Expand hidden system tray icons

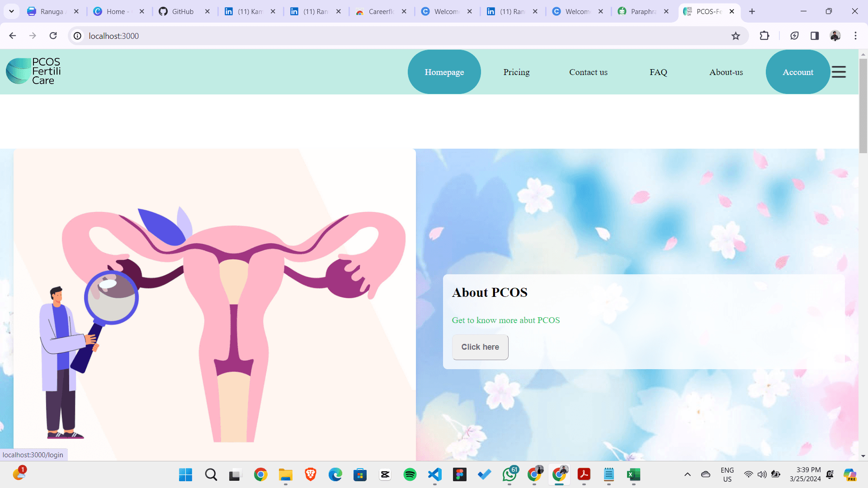[x=688, y=475]
